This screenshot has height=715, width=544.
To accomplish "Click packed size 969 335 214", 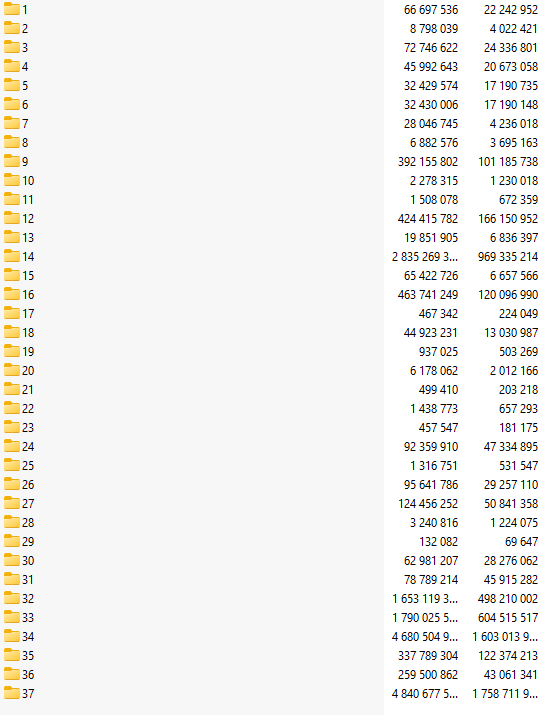I will [x=508, y=256].
